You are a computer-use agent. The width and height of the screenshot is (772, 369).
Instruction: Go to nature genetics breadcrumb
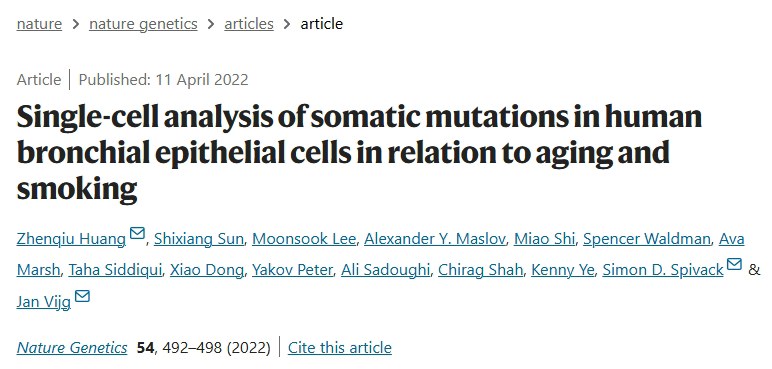point(143,24)
